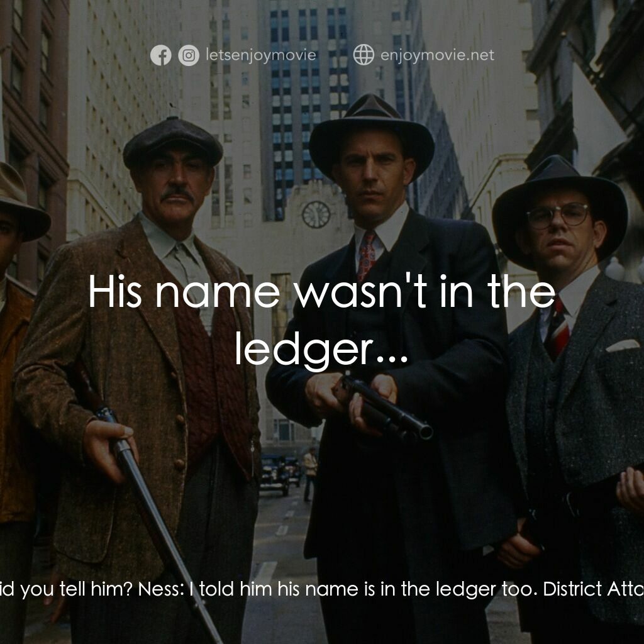Open the Instagram icon next to Facebook
The height and width of the screenshot is (644, 644).
[x=188, y=55]
